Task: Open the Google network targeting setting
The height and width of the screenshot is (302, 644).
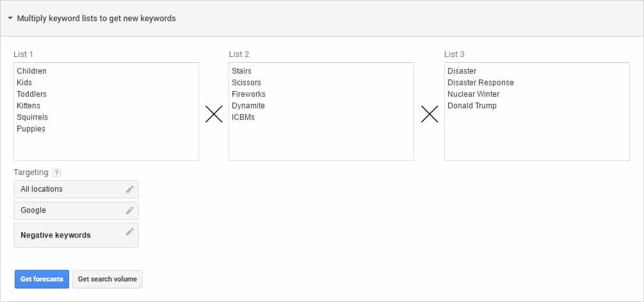Action: pos(76,211)
